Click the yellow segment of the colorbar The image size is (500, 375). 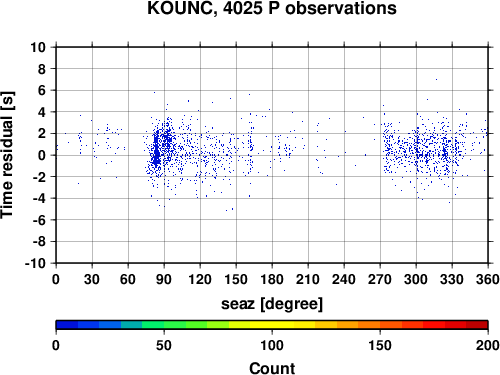(x=272, y=325)
